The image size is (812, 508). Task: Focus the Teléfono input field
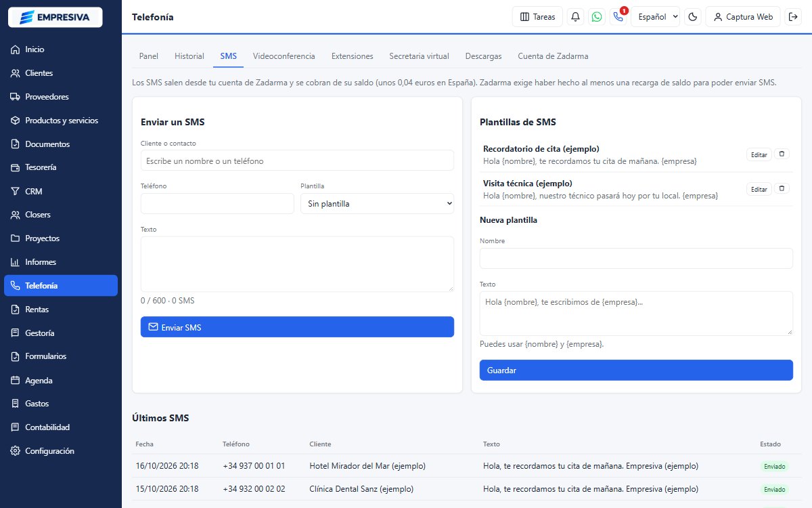point(217,203)
